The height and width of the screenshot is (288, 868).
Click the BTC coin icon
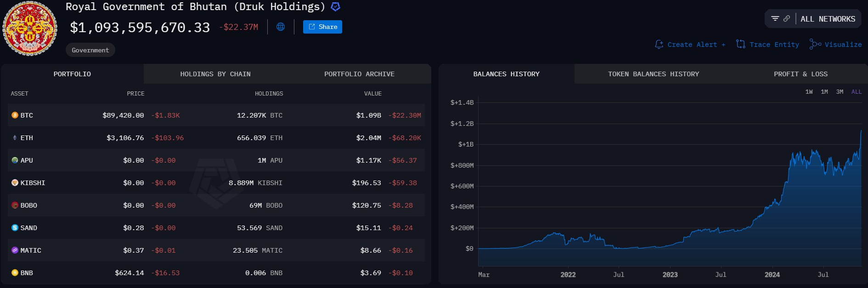(x=15, y=115)
